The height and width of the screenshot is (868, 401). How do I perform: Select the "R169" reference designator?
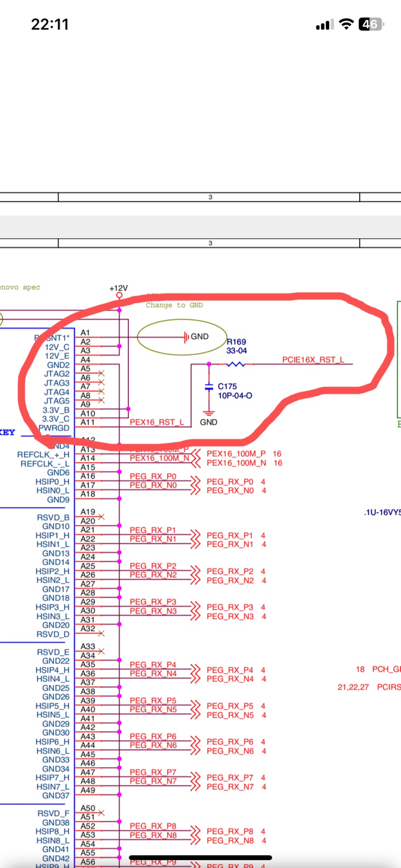point(236,342)
